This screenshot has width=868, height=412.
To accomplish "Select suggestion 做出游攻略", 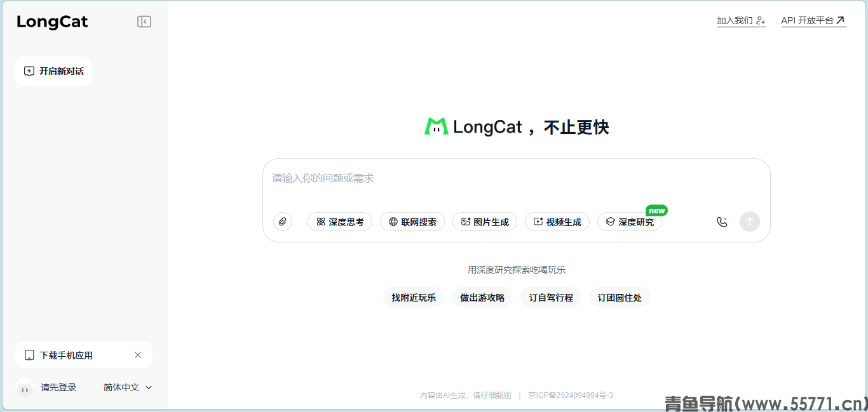I will click(x=482, y=297).
